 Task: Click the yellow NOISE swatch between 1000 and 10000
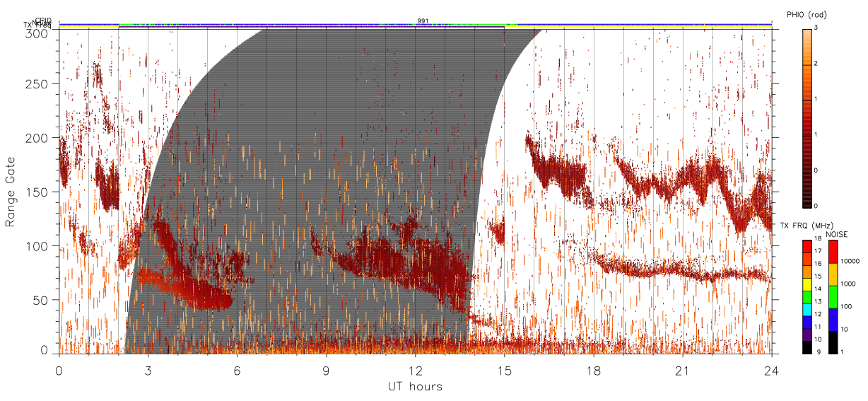pyautogui.click(x=833, y=274)
